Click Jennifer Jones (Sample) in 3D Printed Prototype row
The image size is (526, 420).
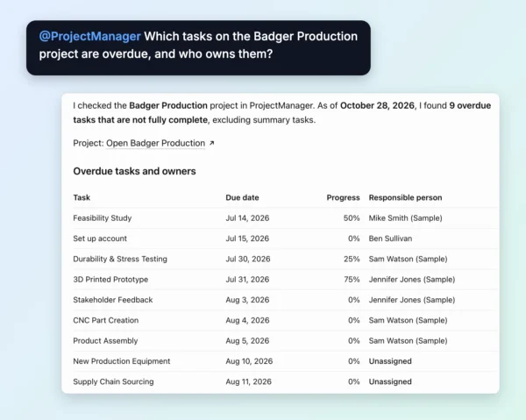tap(412, 280)
